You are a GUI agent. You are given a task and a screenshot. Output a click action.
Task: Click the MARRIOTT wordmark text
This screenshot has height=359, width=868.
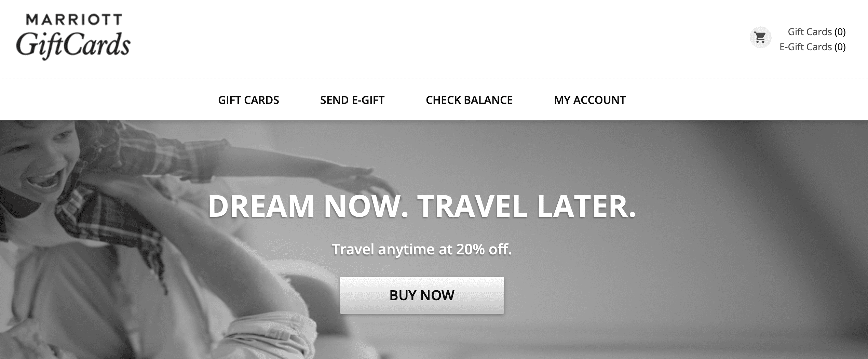(74, 19)
